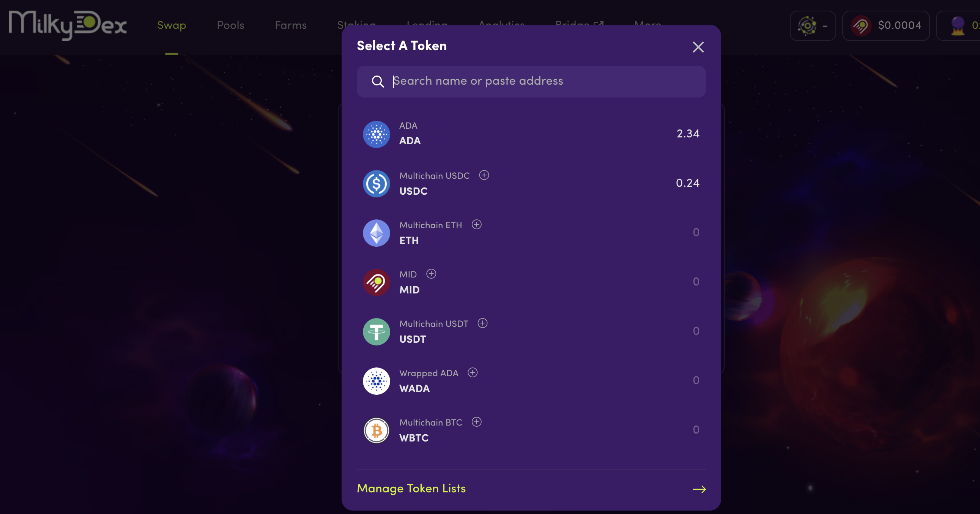
Task: Select the USDC token row
Action: pos(531,183)
